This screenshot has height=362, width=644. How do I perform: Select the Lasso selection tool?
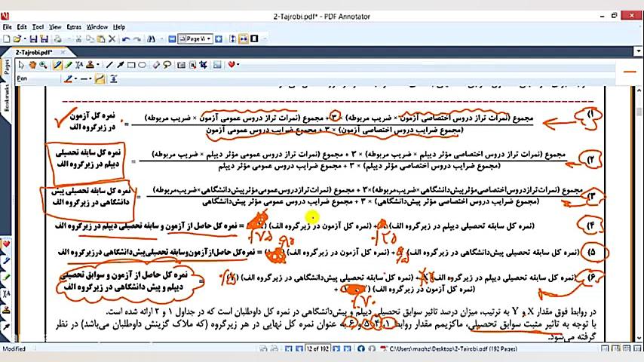click(x=167, y=65)
